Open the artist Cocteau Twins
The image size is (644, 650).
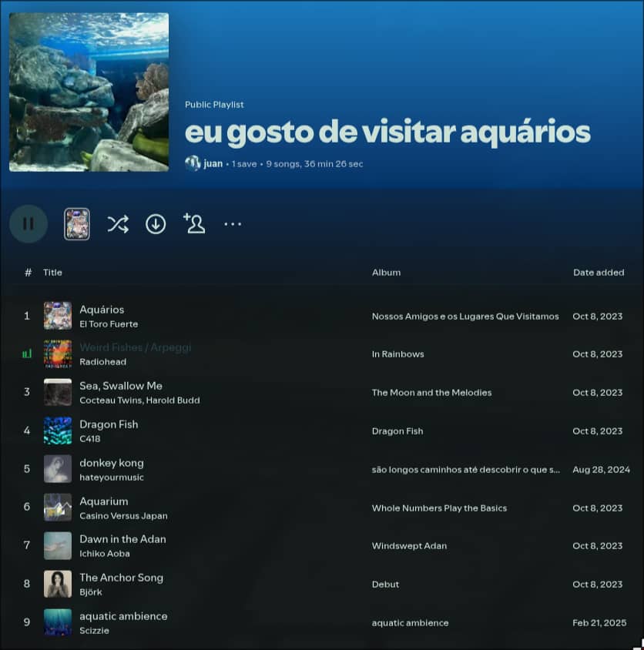click(x=111, y=400)
